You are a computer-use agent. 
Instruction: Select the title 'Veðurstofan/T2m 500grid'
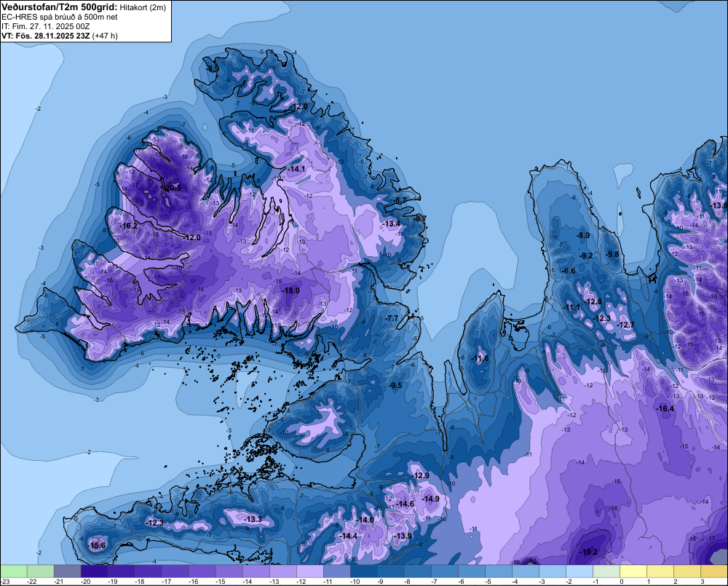[x=60, y=7]
